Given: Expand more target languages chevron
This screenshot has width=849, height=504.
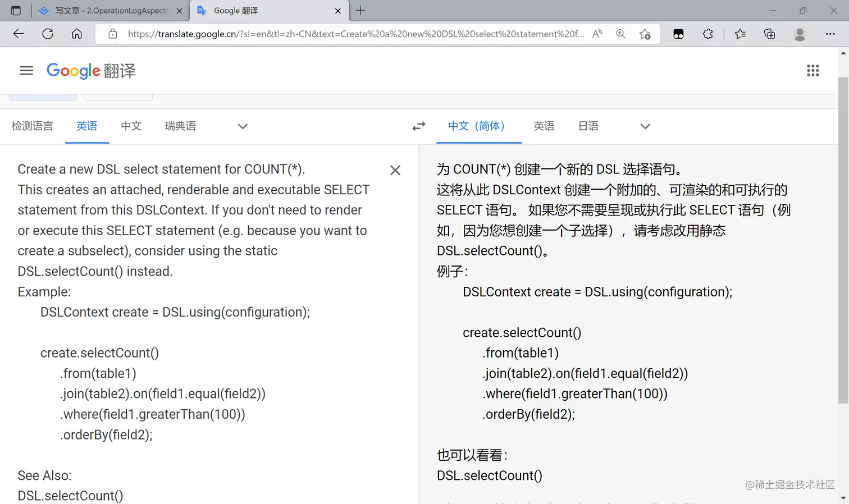Looking at the screenshot, I should (645, 126).
